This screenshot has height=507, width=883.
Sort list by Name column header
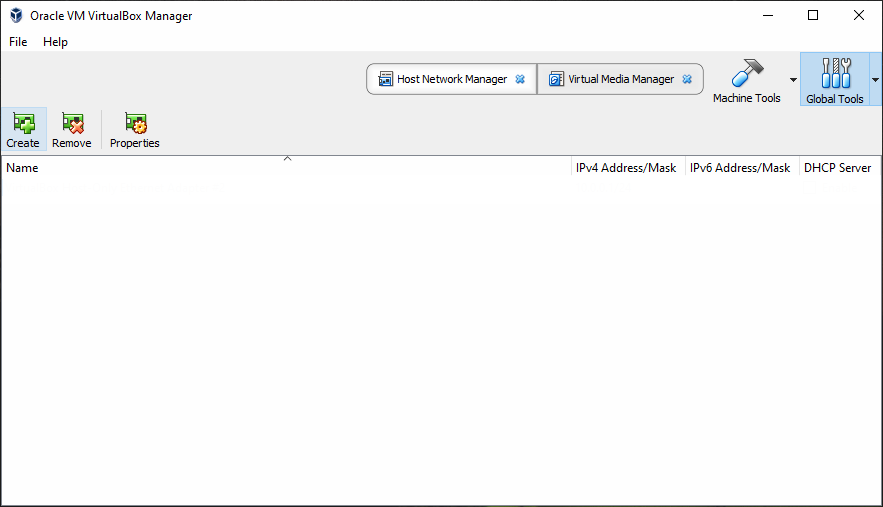click(x=286, y=168)
